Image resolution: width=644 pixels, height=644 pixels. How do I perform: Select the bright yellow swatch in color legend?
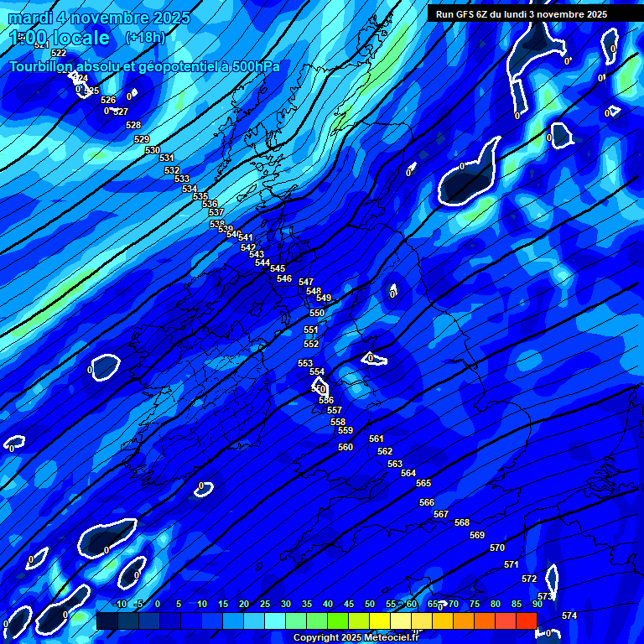point(380,621)
